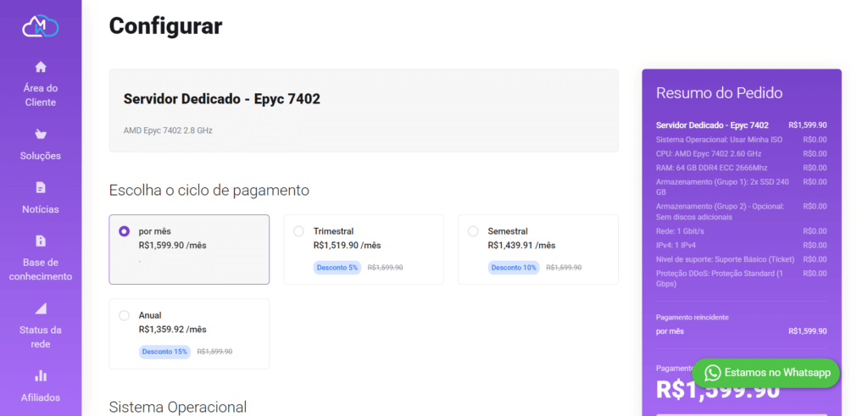Choose the Semestral payment radio button
Image resolution: width=868 pixels, height=416 pixels.
[x=473, y=231]
